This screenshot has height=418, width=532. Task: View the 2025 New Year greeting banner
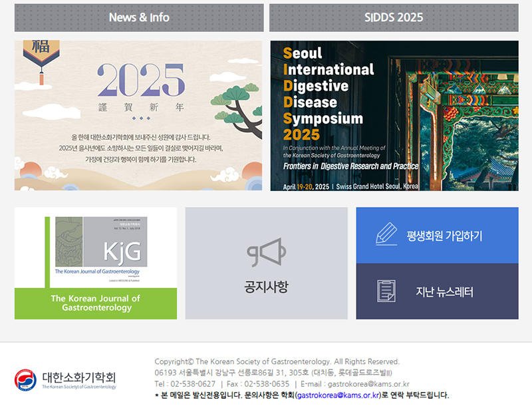point(138,115)
